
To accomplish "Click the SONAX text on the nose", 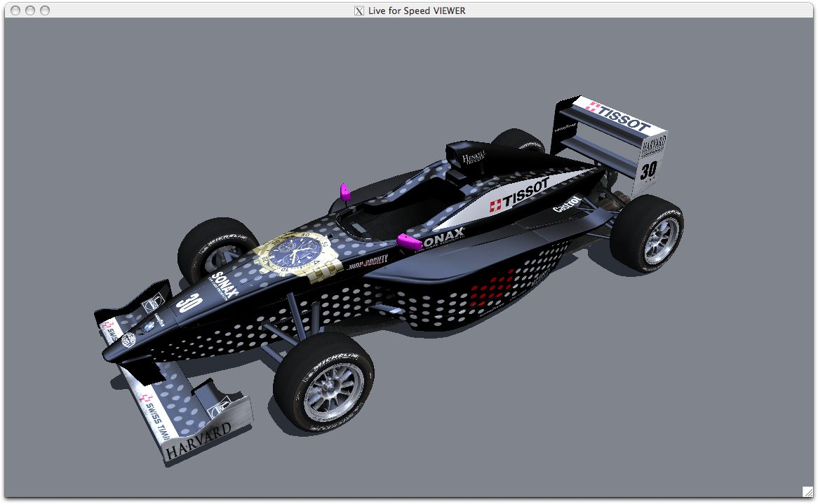I will pos(226,285).
